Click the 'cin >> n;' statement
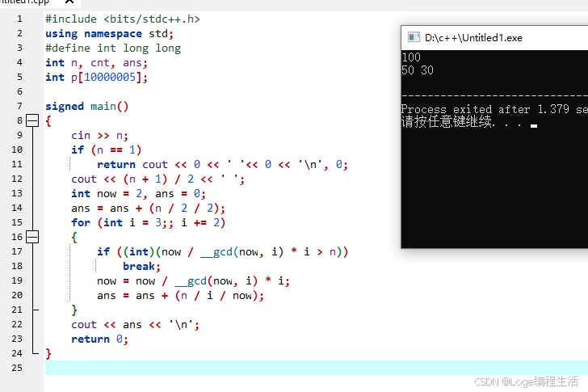 pyautogui.click(x=99, y=136)
